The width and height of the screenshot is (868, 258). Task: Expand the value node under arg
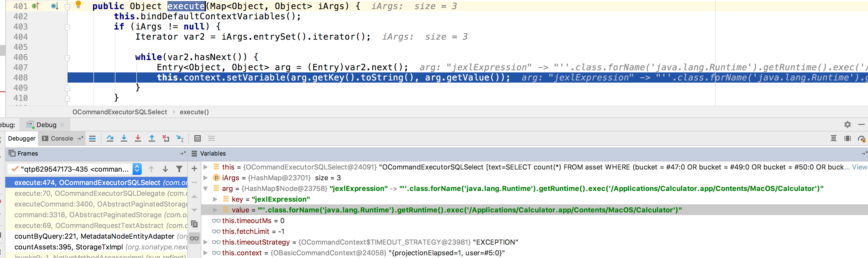(x=215, y=210)
